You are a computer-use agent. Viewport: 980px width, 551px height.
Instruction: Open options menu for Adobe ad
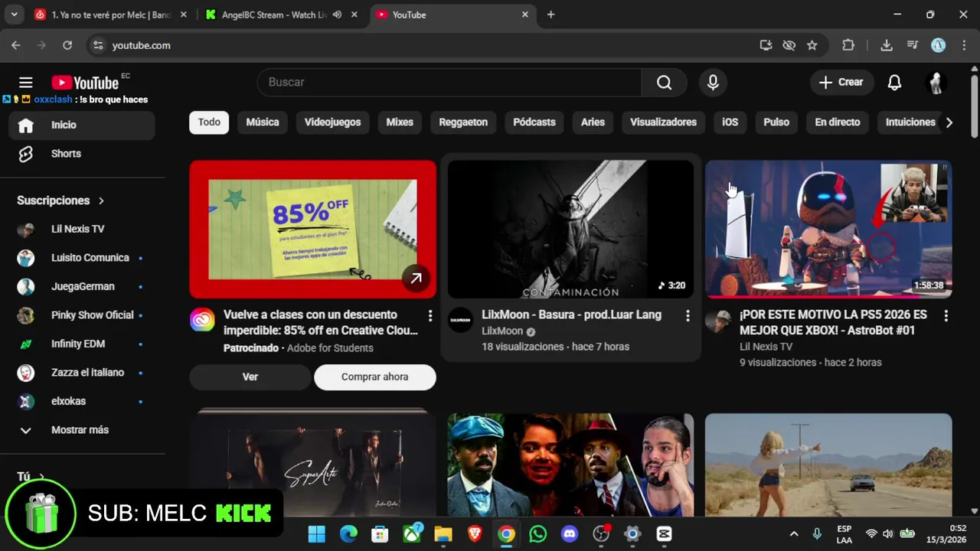[x=430, y=315]
